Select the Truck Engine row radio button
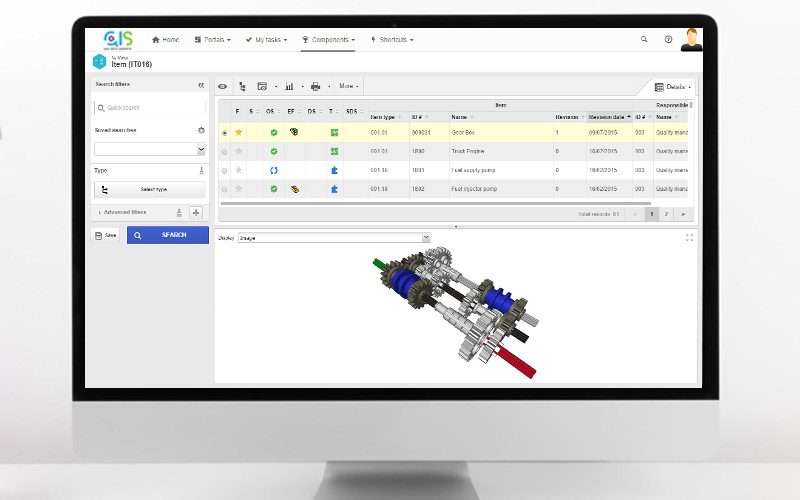Image resolution: width=800 pixels, height=500 pixels. tap(224, 151)
